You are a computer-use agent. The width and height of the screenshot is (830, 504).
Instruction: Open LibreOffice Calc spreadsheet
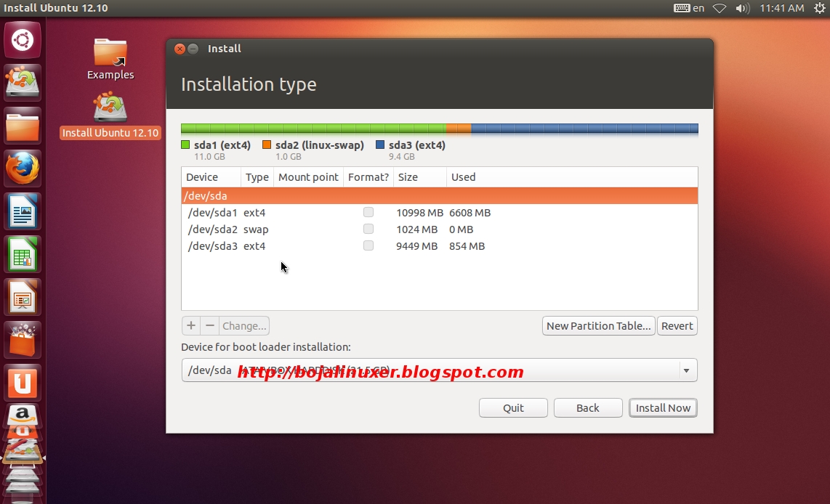tap(23, 254)
